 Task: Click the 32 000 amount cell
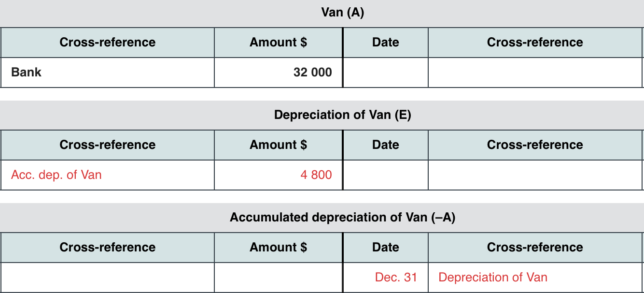point(312,73)
